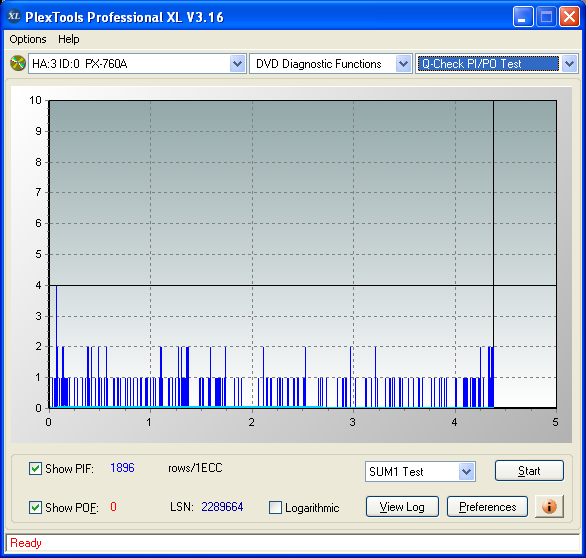The width and height of the screenshot is (586, 558).
Task: Open Preferences dialog
Action: click(x=487, y=507)
